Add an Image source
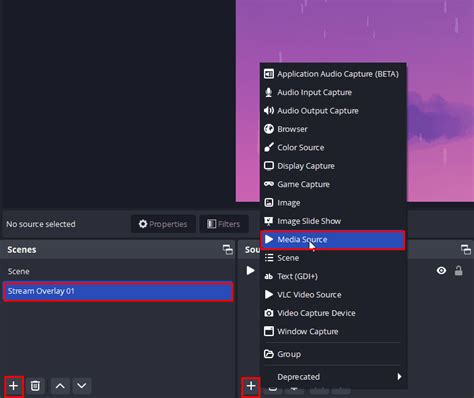Image resolution: width=474 pixels, height=398 pixels. [333, 203]
